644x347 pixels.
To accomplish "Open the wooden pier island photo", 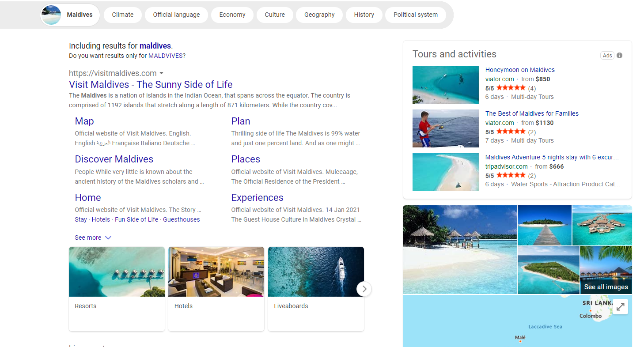I will (545, 225).
